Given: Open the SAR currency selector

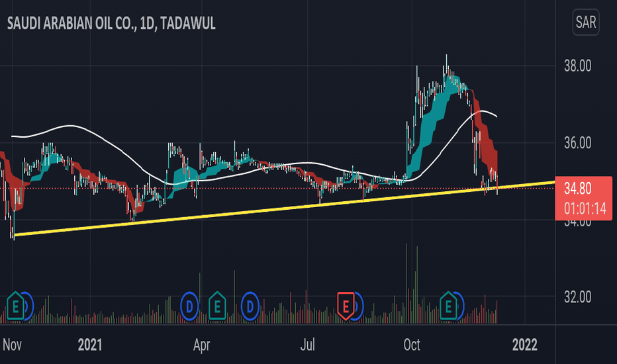Looking at the screenshot, I should coord(585,22).
